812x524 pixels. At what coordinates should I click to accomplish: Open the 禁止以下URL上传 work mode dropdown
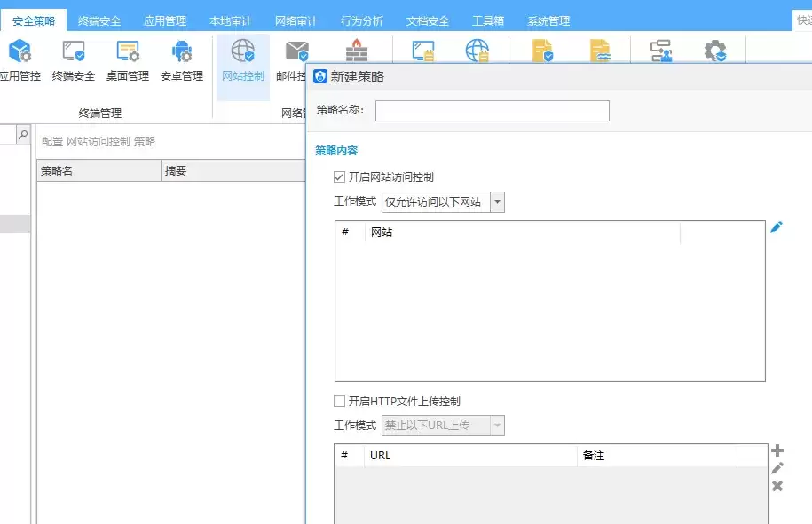click(x=443, y=426)
